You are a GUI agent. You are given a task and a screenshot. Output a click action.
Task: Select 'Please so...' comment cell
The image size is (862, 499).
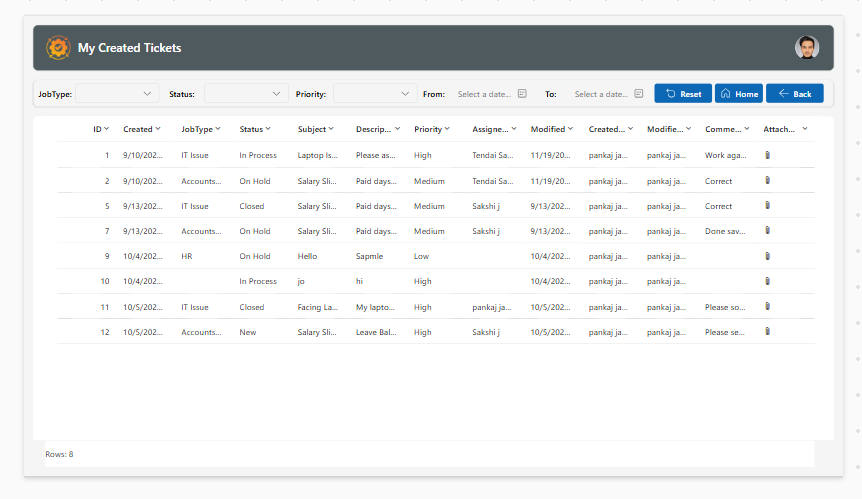tap(725, 307)
